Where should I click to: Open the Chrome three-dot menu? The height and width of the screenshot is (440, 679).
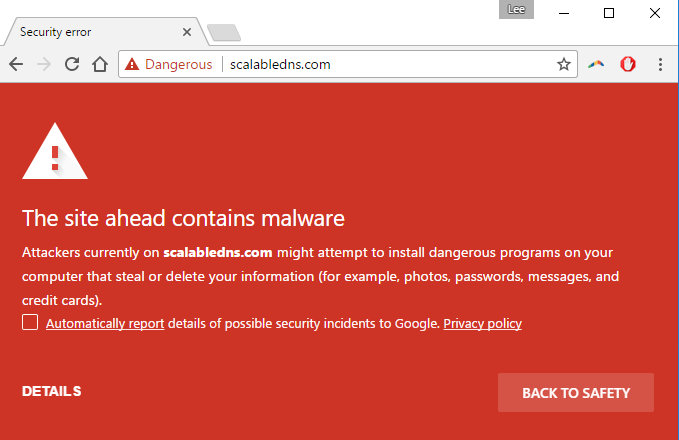(x=660, y=64)
